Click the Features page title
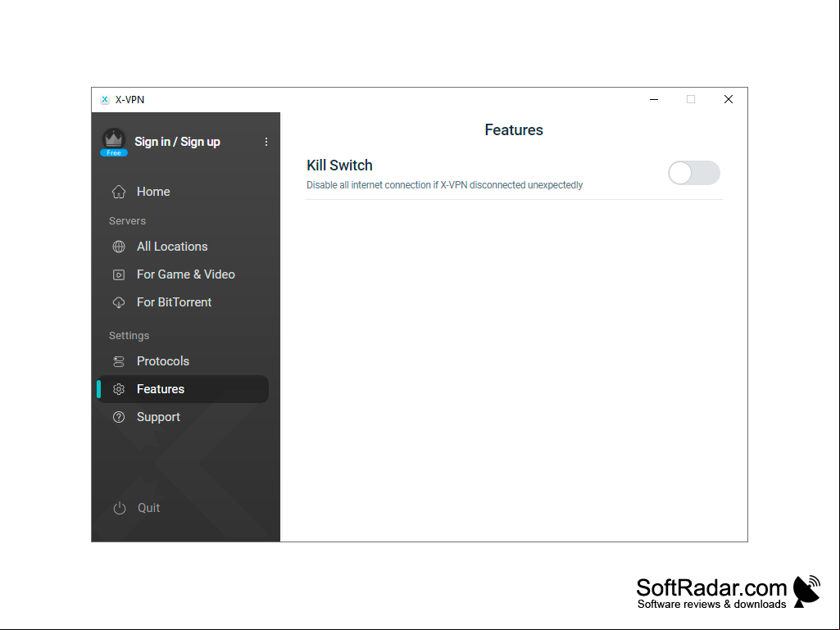Image resolution: width=840 pixels, height=630 pixels. (514, 130)
